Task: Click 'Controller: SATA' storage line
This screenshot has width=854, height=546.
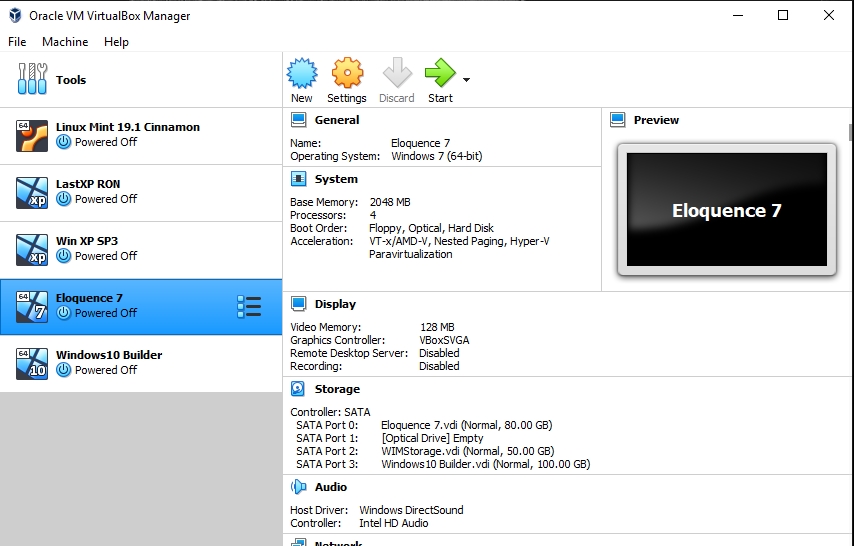Action: pyautogui.click(x=330, y=412)
